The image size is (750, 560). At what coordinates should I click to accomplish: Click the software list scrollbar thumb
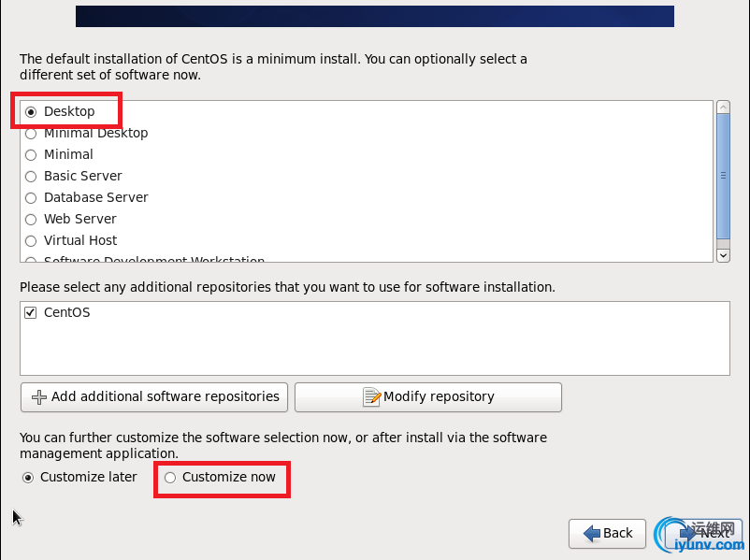coord(723,178)
